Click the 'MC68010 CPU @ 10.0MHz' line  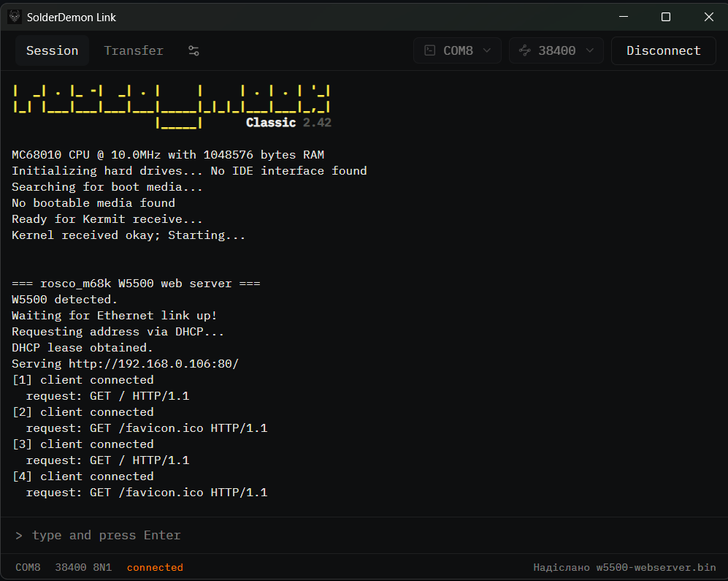pos(168,155)
